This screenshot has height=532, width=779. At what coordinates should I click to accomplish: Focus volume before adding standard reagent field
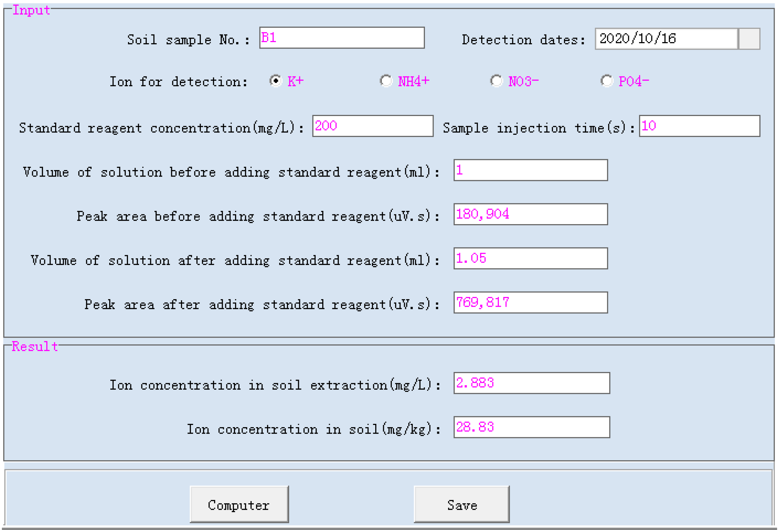530,170
